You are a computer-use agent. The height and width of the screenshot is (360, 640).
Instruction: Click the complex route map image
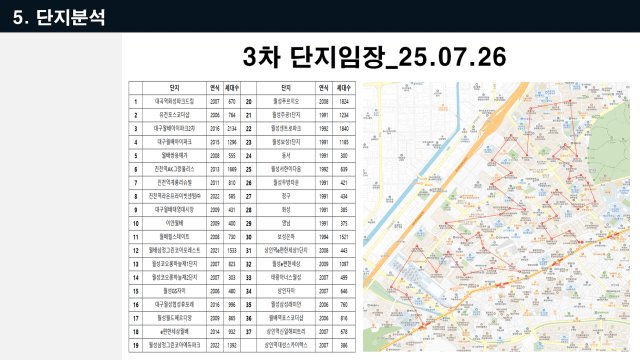pos(496,217)
